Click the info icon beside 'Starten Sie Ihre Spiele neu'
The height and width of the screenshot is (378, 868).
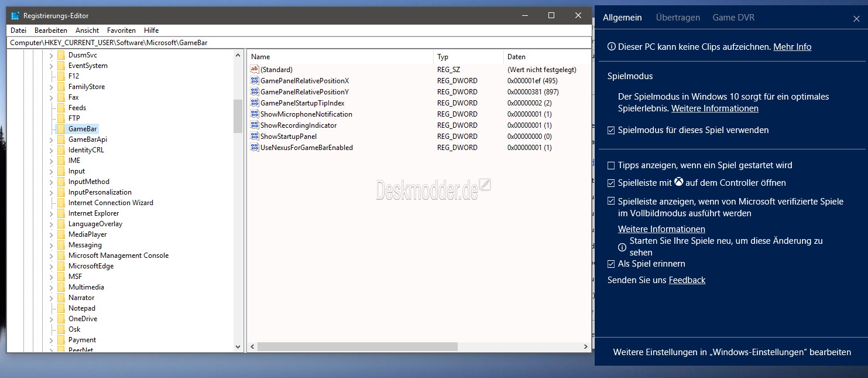click(x=622, y=247)
